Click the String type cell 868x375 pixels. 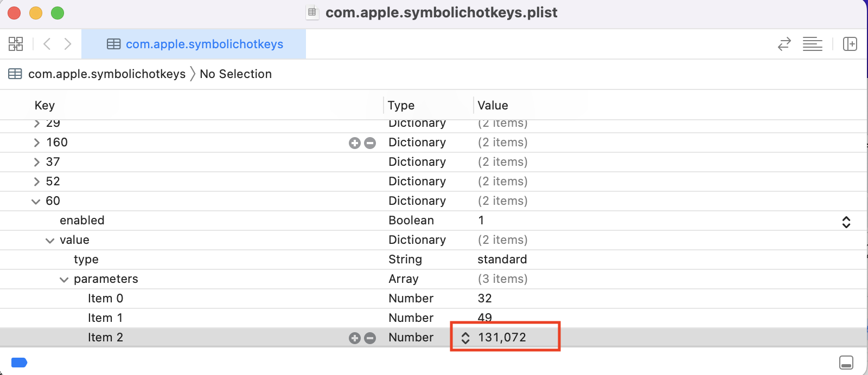[405, 259]
